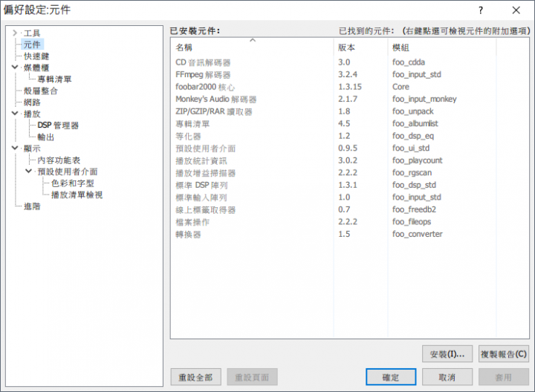
Task: Open the 快速鍵 preferences page
Action: [x=36, y=56]
